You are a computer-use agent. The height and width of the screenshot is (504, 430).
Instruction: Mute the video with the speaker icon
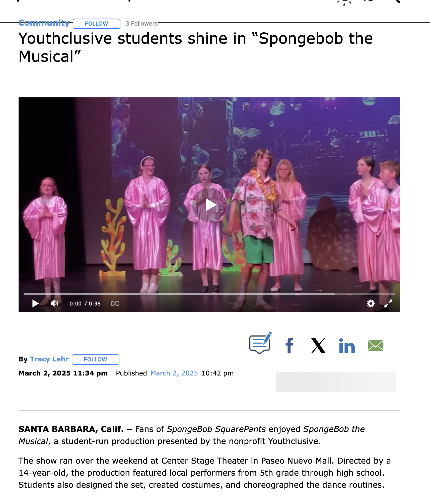[54, 303]
